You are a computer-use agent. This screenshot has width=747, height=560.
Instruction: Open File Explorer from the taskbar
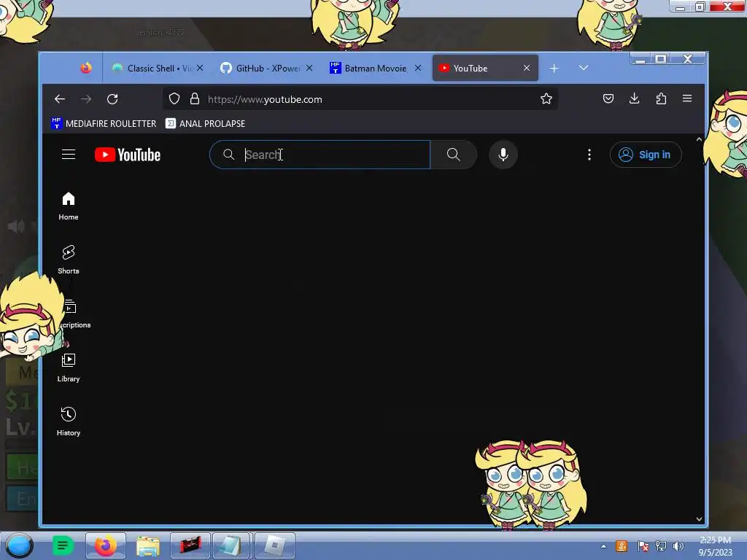coord(147,545)
